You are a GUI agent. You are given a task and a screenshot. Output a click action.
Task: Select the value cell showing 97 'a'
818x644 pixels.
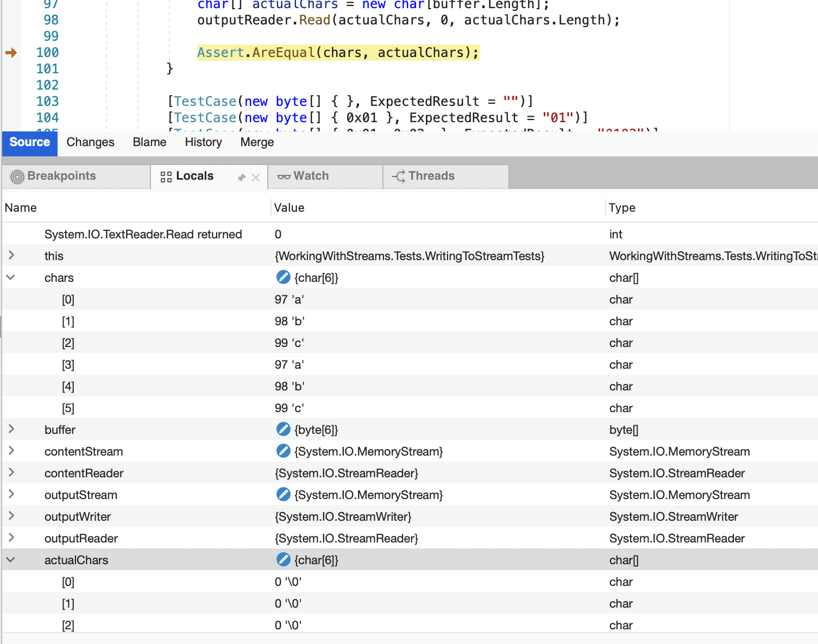point(289,299)
